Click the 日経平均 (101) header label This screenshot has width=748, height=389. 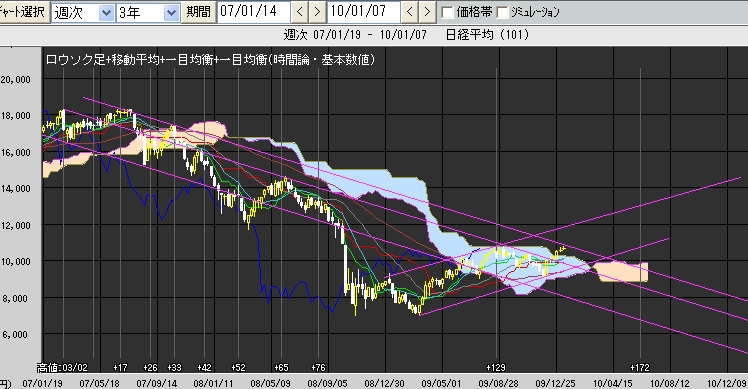pyautogui.click(x=487, y=35)
